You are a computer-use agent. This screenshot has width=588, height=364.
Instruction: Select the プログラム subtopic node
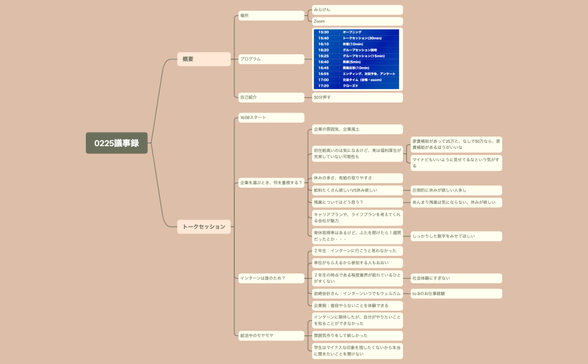pos(271,58)
